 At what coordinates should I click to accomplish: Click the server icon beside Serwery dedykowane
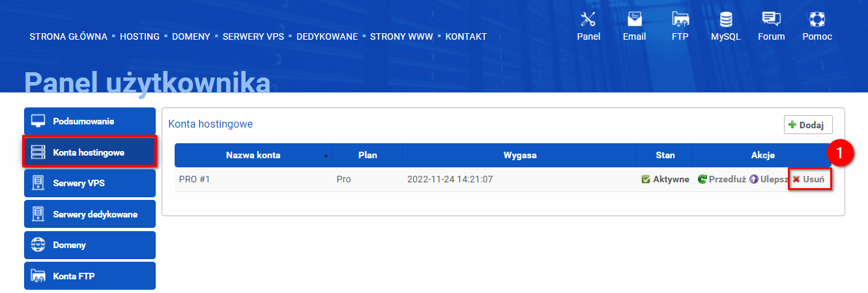coord(38,214)
